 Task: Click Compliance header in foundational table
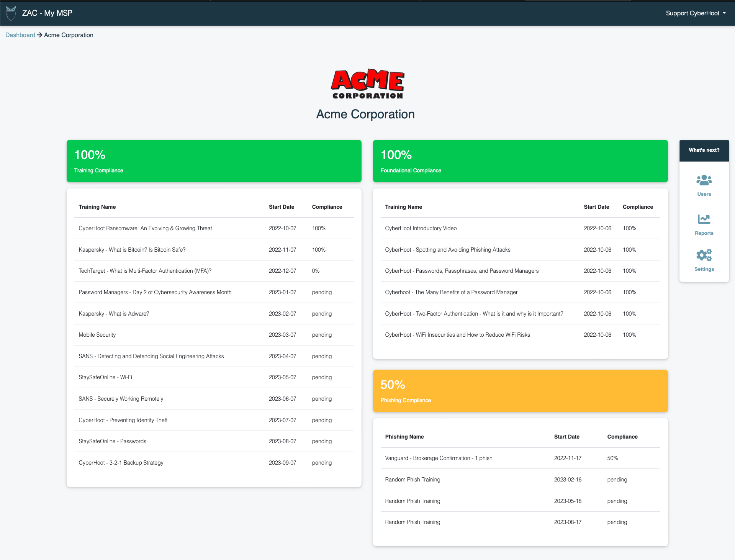click(638, 207)
